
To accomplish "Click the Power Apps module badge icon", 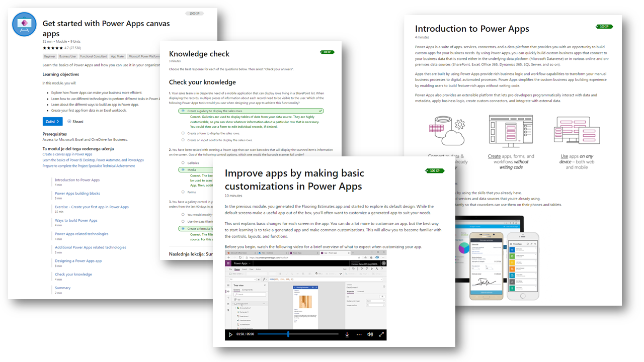I will pyautogui.click(x=24, y=25).
